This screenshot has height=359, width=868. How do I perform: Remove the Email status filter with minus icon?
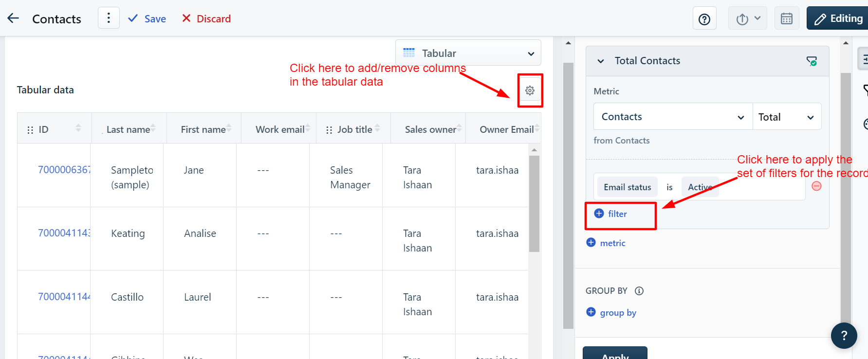[816, 186]
